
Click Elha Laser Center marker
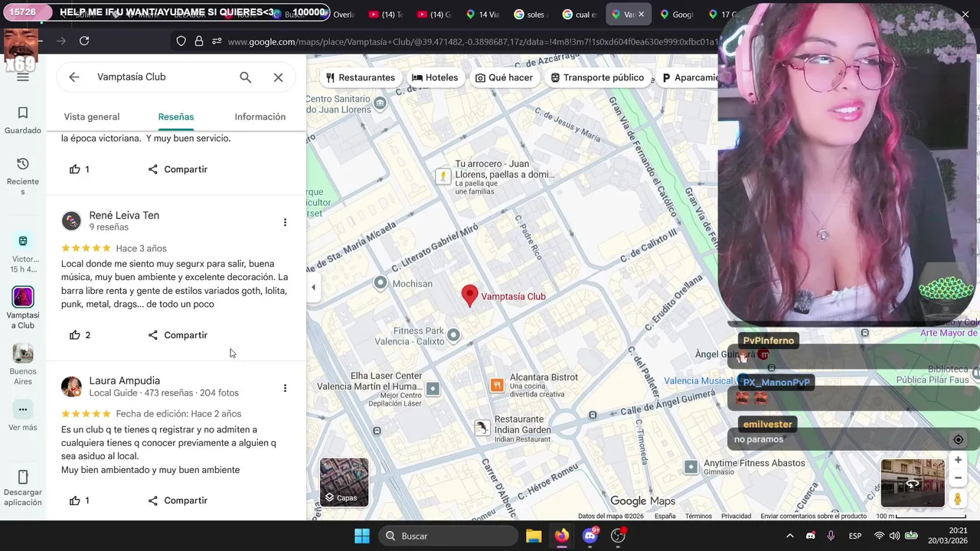[x=433, y=389]
